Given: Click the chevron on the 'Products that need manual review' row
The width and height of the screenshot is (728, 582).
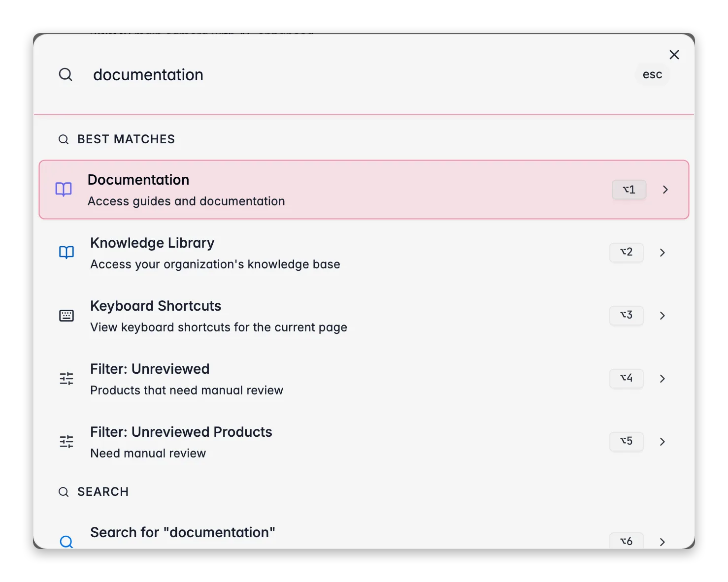Looking at the screenshot, I should point(662,379).
